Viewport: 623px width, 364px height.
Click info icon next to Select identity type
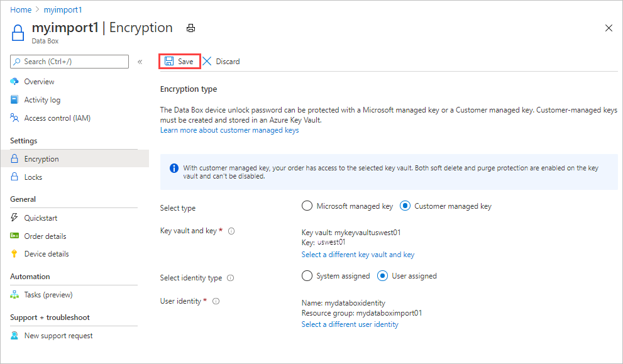(231, 278)
